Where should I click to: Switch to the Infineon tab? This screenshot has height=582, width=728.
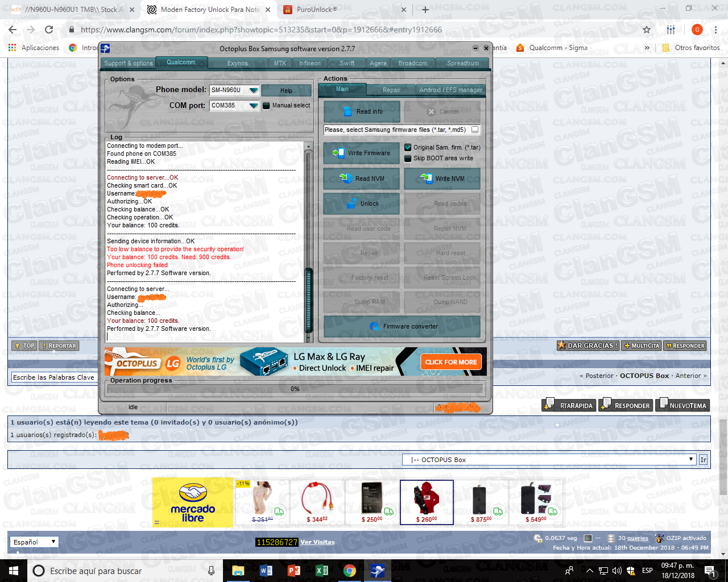point(310,63)
